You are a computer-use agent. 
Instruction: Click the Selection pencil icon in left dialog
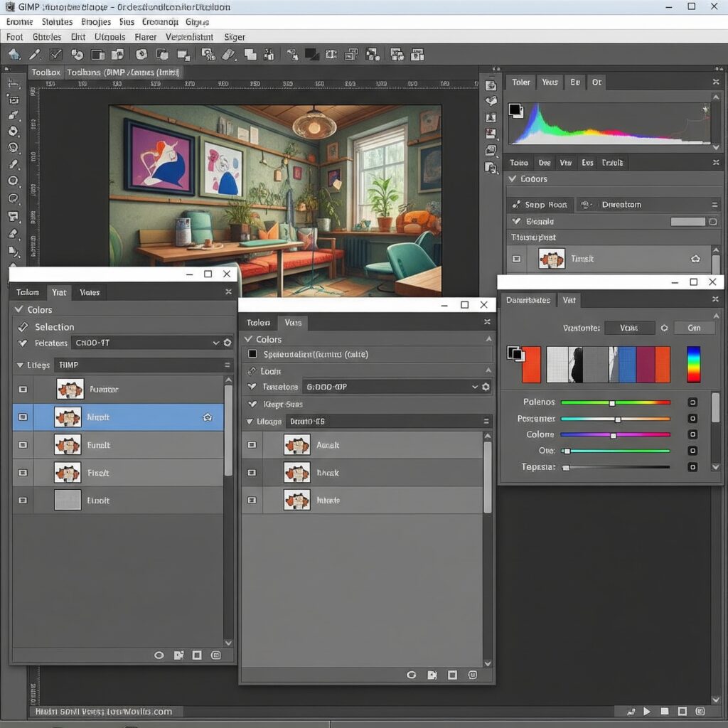point(23,327)
